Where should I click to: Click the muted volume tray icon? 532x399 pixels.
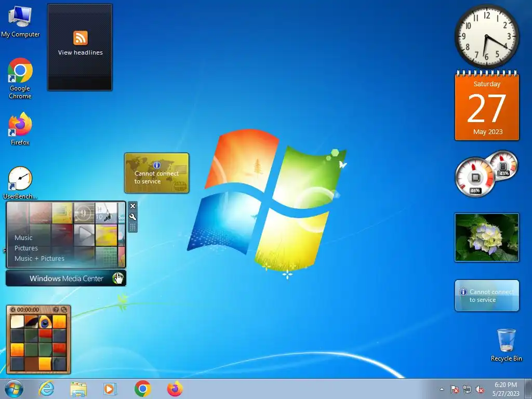[480, 390]
